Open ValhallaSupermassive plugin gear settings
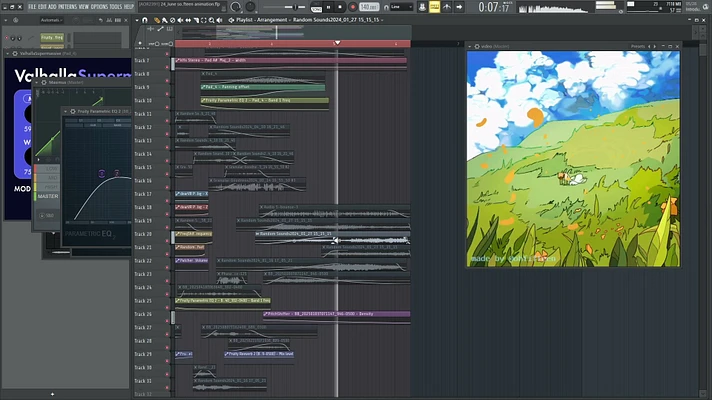The width and height of the screenshot is (712, 400). (15, 54)
